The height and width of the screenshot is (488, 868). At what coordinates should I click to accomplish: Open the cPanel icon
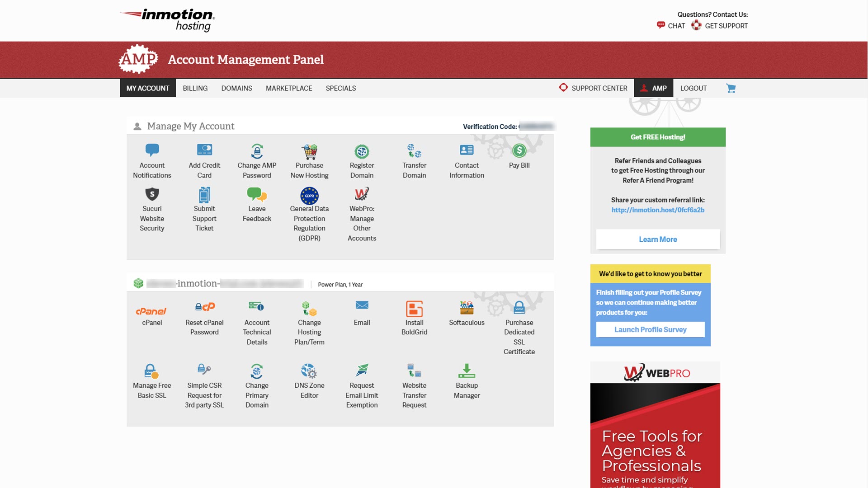[151, 310]
